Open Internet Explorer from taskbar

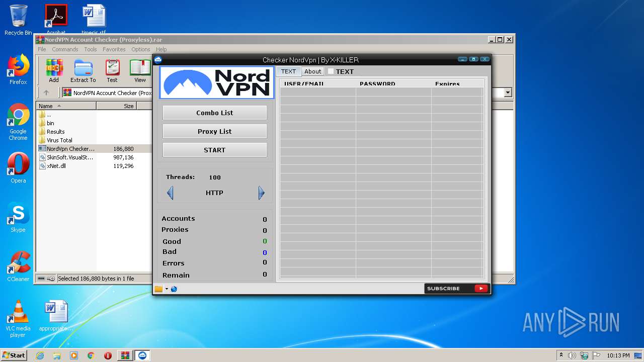coord(40,355)
